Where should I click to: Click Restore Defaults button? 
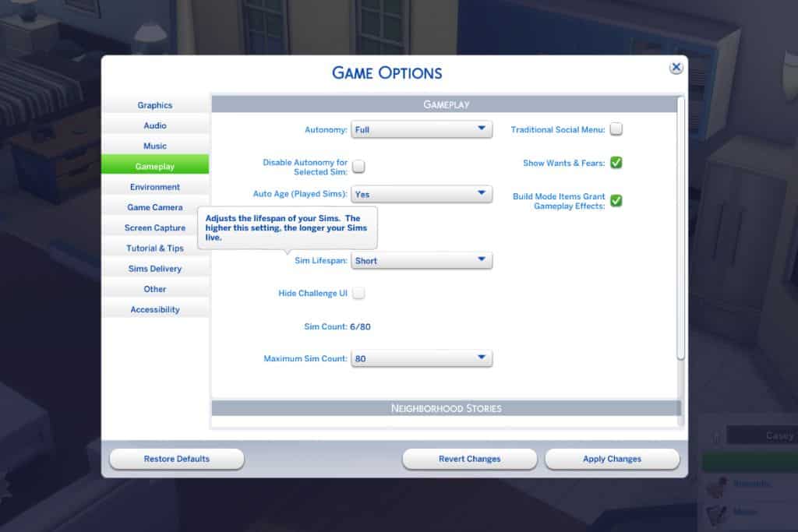[x=177, y=459]
